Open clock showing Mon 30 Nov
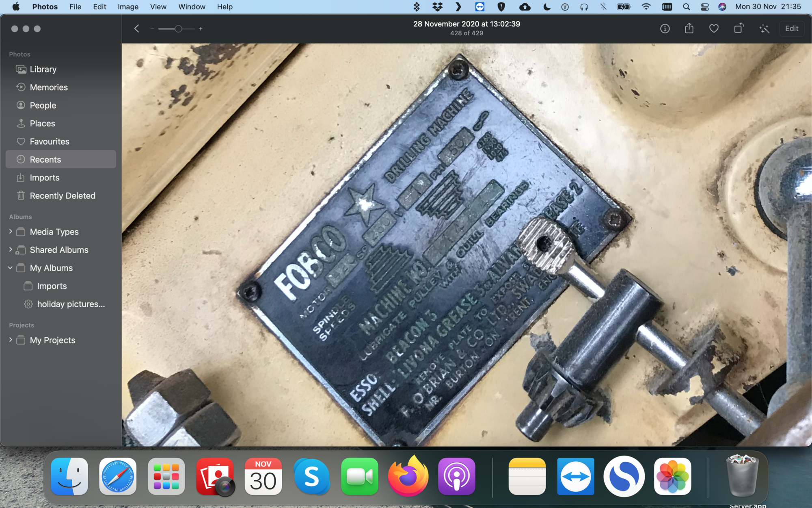Viewport: 812px width, 508px height. point(768,7)
